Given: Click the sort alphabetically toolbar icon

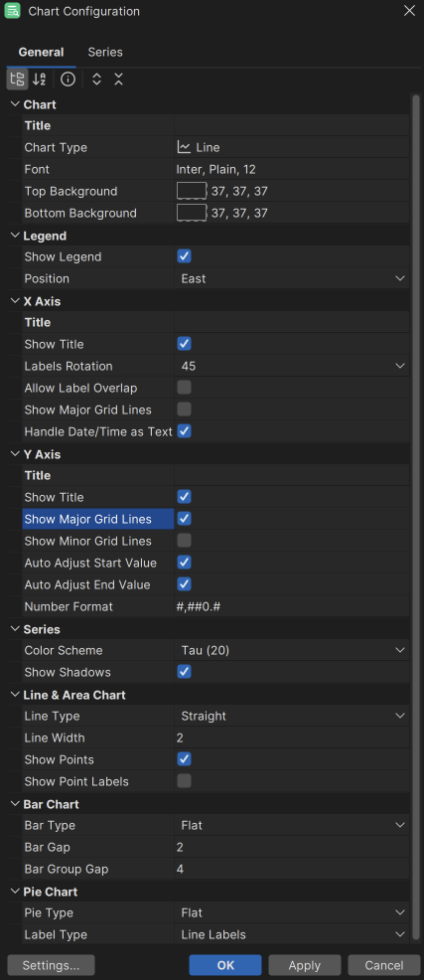Looking at the screenshot, I should [x=40, y=80].
